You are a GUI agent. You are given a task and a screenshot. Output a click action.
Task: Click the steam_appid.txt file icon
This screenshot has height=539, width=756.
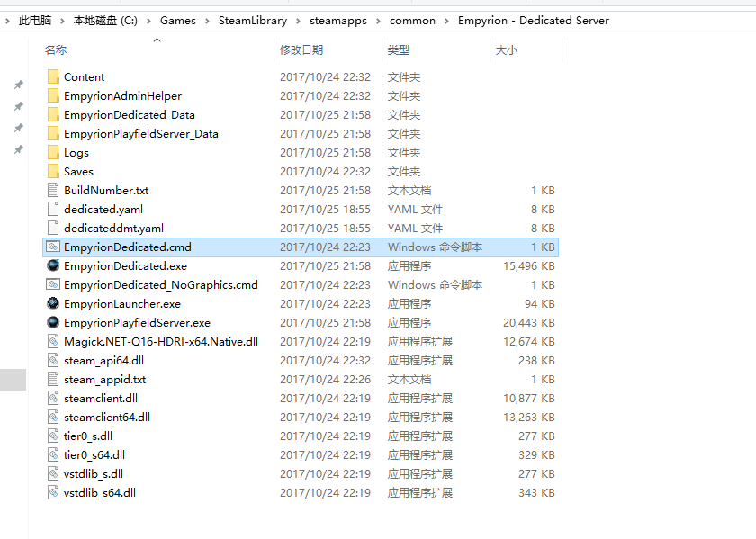coord(53,379)
